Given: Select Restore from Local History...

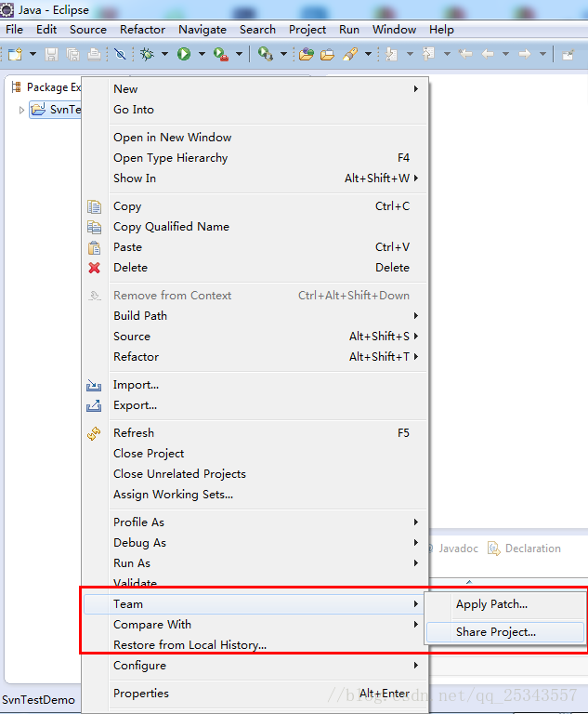Looking at the screenshot, I should click(x=255, y=645).
